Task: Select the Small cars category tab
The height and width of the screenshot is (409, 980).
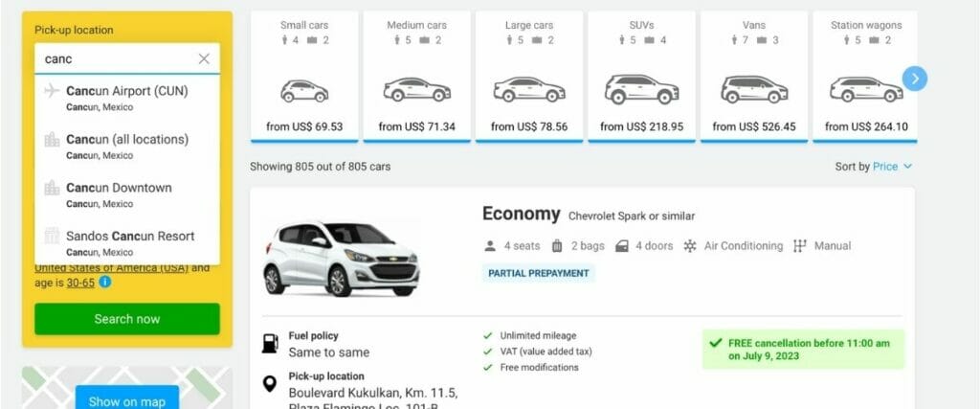Action: pos(304,77)
